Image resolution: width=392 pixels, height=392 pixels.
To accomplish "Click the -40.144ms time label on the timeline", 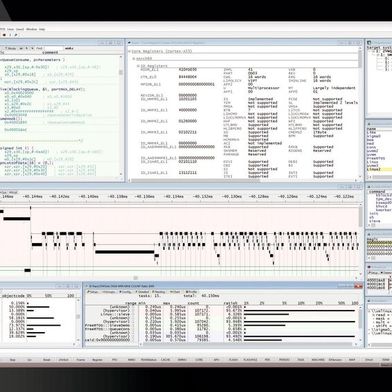I will pyautogui.click(x=32, y=197).
